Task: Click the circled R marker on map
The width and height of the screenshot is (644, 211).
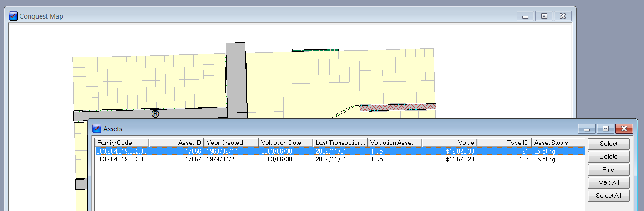Action: 155,113
